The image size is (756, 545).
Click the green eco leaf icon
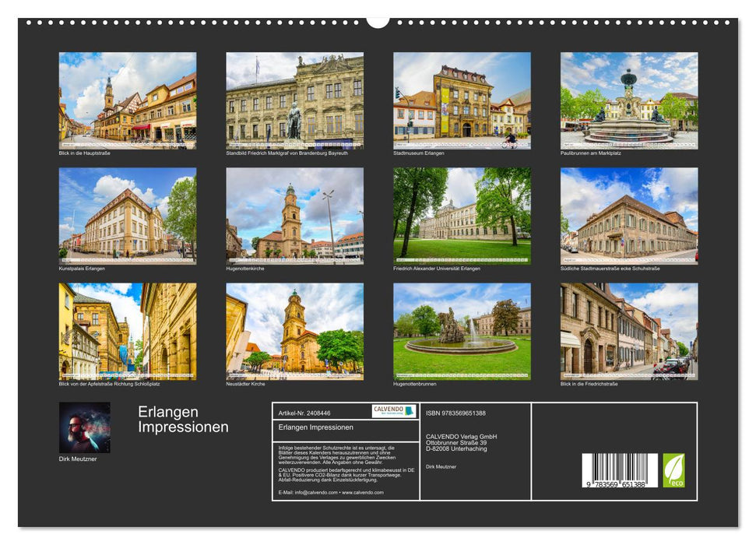[673, 470]
